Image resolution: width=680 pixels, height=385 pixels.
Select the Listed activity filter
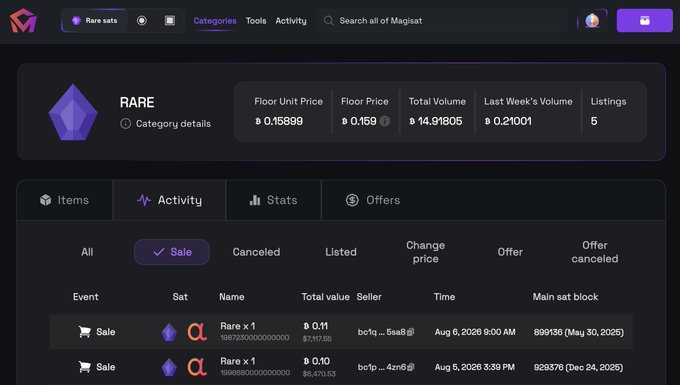341,252
